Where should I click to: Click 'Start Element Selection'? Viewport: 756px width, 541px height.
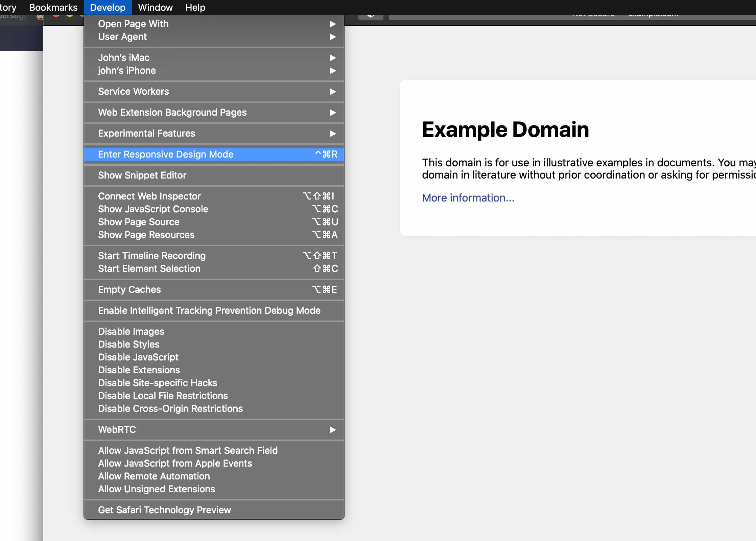pos(149,269)
